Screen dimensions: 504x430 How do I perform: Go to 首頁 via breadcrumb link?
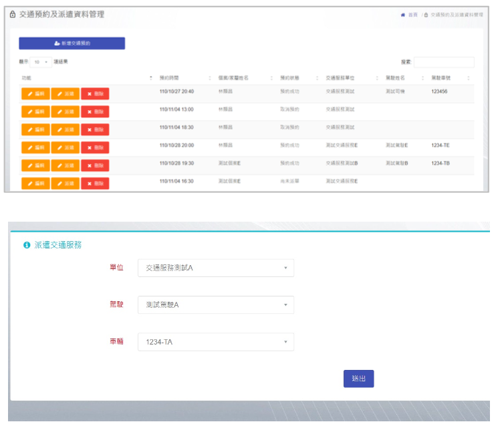410,14
